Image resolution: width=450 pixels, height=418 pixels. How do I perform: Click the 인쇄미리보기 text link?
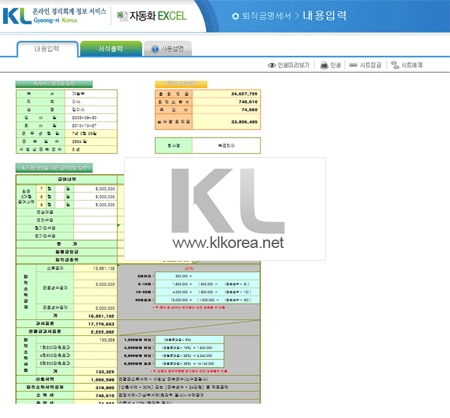point(293,65)
